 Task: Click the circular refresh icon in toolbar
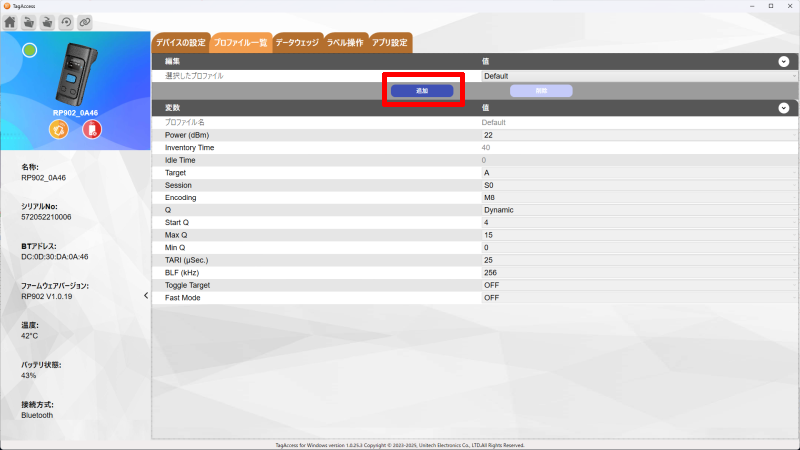click(x=66, y=22)
